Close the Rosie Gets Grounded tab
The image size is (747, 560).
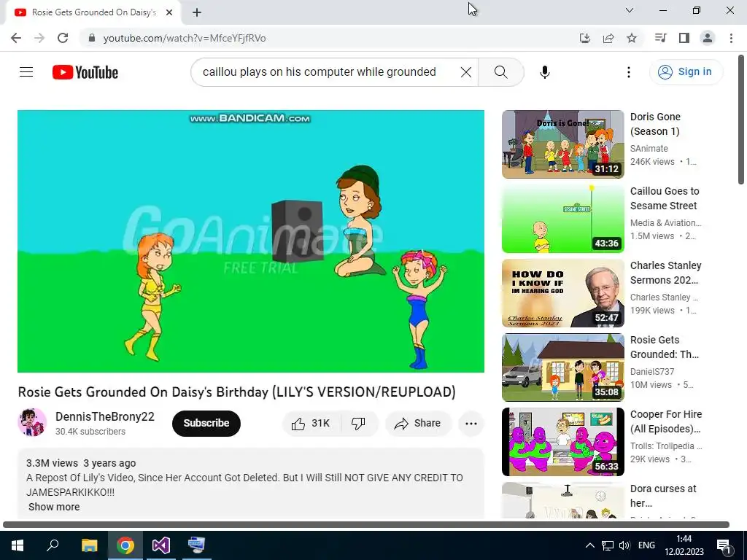click(169, 12)
